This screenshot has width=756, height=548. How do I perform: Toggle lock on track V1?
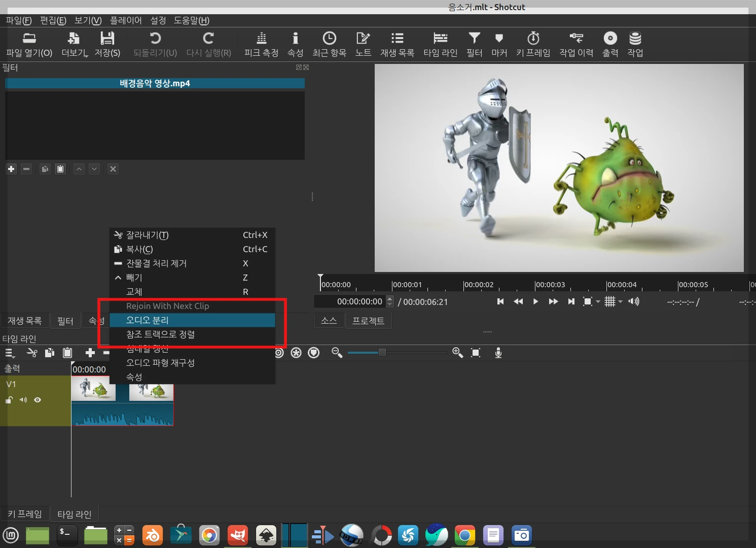pyautogui.click(x=9, y=400)
